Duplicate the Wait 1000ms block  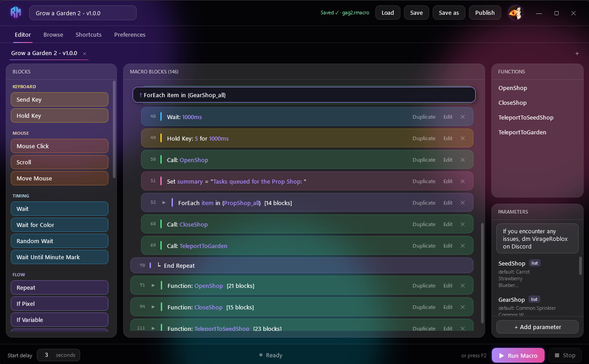coord(424,117)
